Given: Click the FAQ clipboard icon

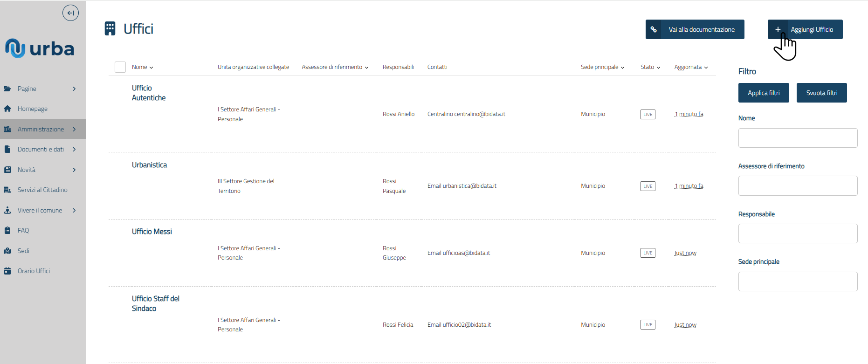Looking at the screenshot, I should 7,230.
